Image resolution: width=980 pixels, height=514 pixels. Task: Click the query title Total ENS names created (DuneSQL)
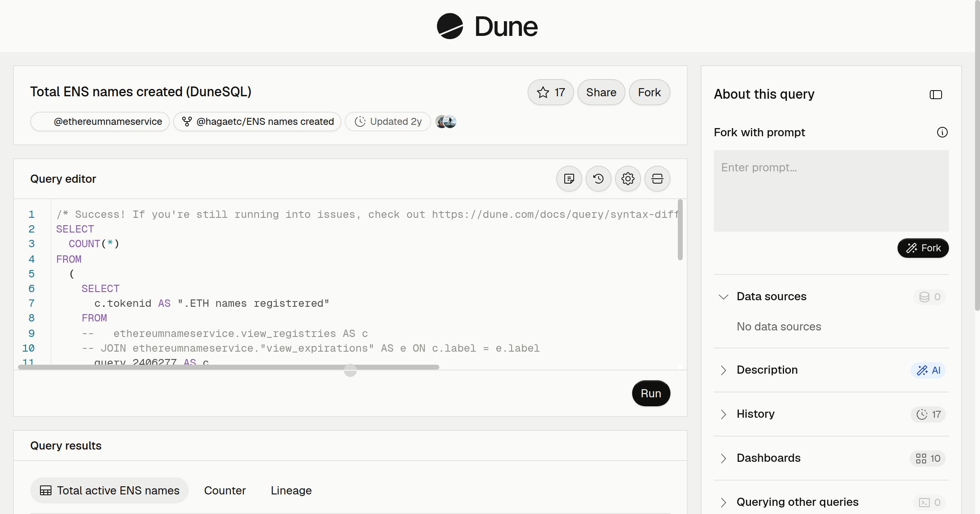point(141,92)
